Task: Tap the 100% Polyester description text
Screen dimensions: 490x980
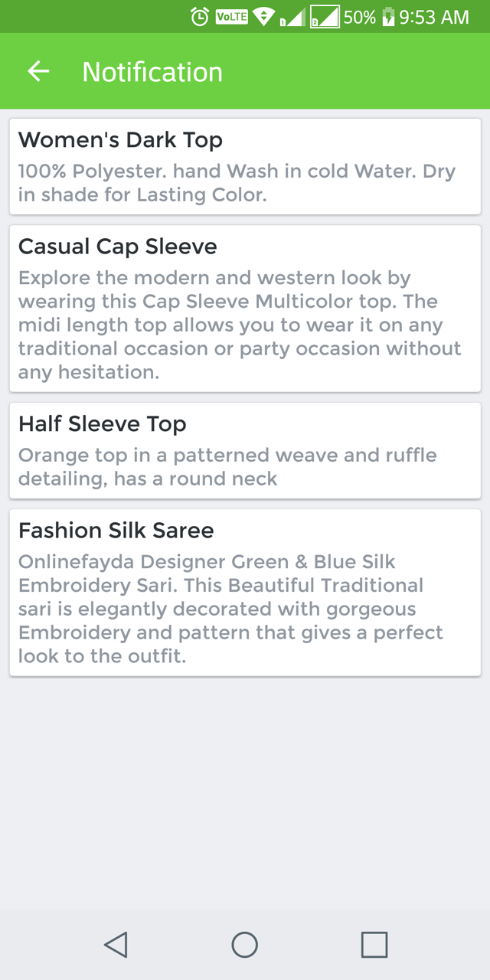Action: coord(237,182)
